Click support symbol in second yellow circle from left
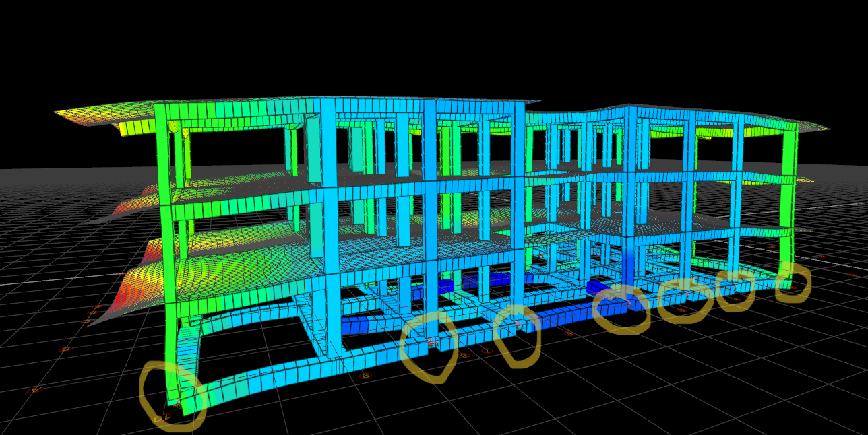Viewport: 868px width, 435px height. pos(433,343)
